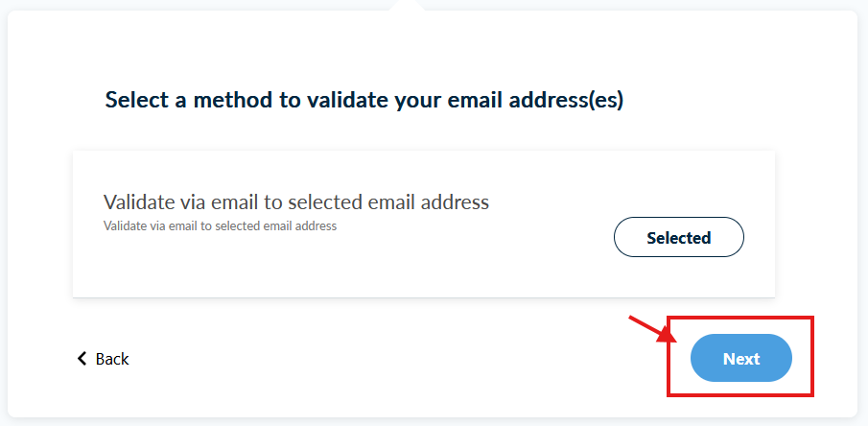868x426 pixels.
Task: Click the word 'Selected' in the outlined button
Action: (x=678, y=238)
